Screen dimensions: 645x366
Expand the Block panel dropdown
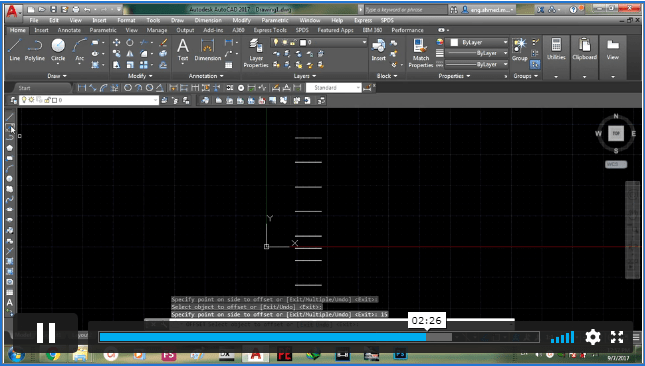tap(387, 76)
